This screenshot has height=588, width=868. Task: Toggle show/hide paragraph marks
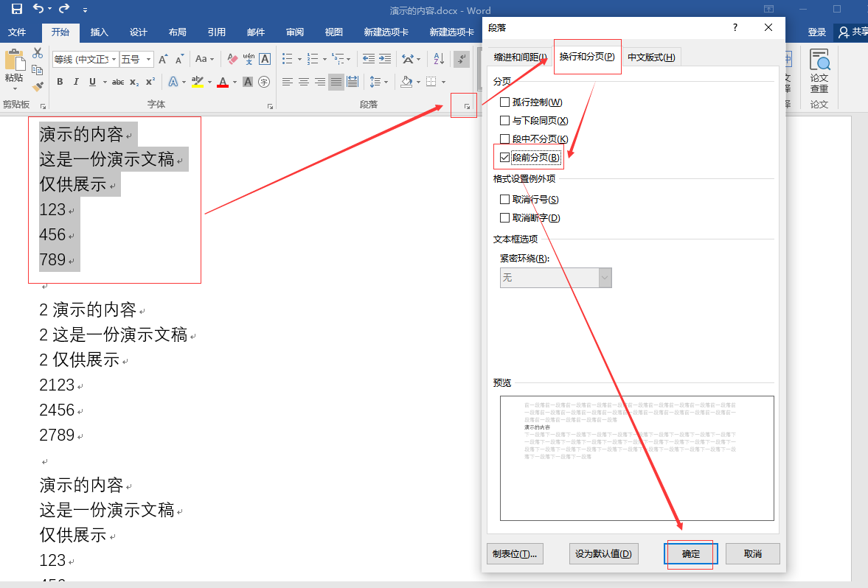tap(461, 59)
